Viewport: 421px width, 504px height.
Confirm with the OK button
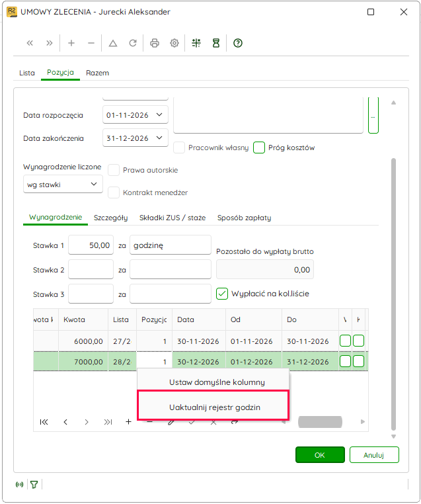point(320,455)
